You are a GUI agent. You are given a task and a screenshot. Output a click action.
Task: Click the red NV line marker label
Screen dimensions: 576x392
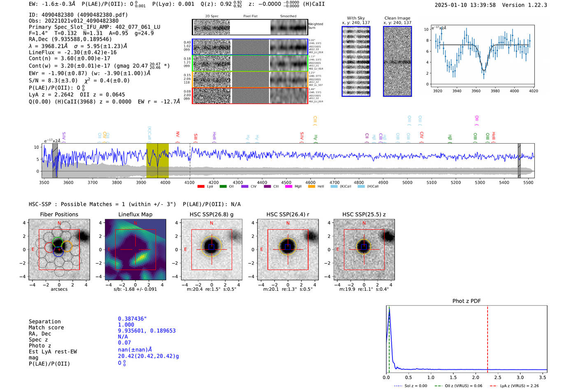(178, 135)
